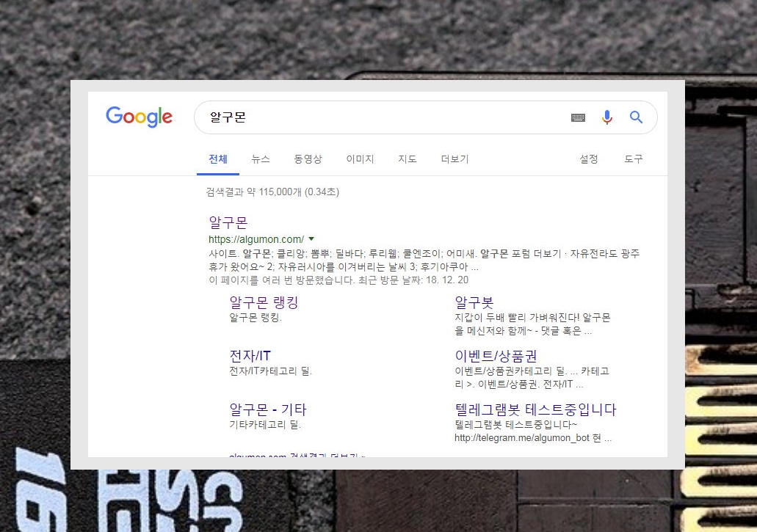Click the https://algumon.com/ URL text
Viewport: 757px width, 532px height.
[256, 239]
